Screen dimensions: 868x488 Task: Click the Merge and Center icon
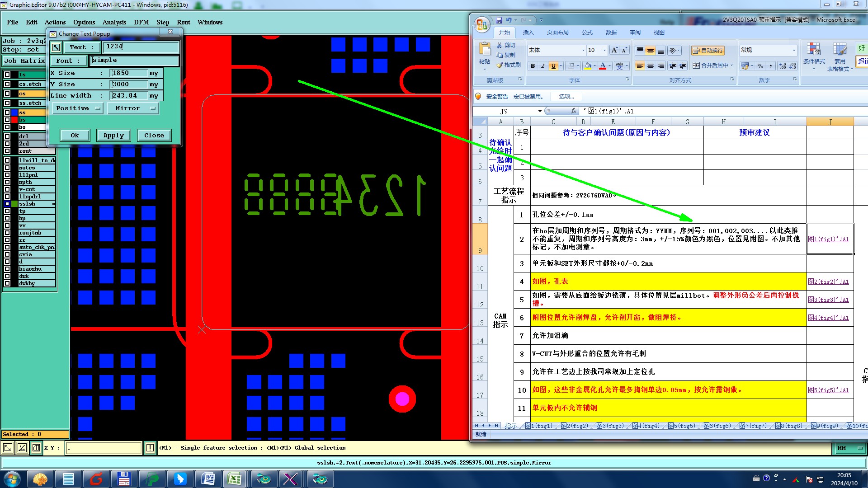click(696, 66)
